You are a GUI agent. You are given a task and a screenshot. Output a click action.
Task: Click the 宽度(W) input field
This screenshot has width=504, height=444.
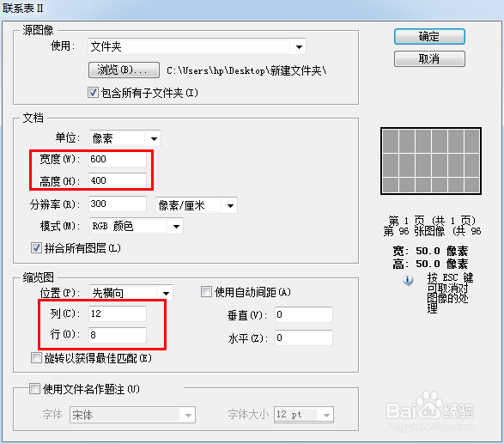click(x=118, y=159)
